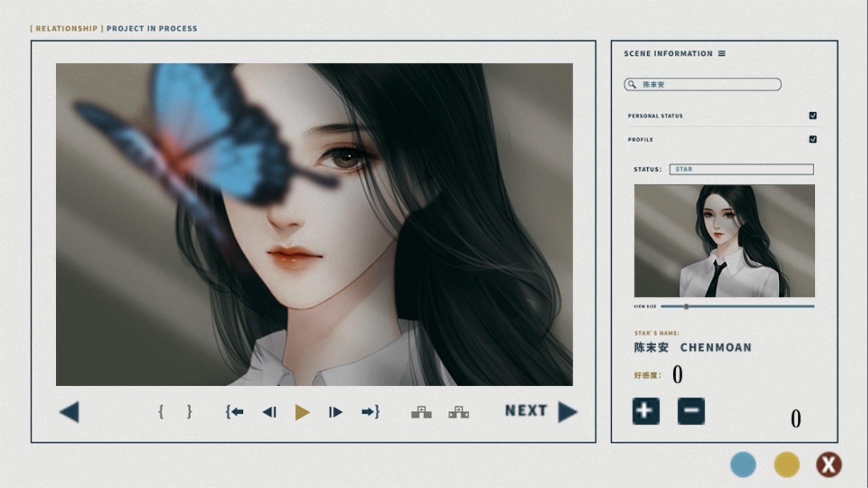Screen dimensions: 868x488
Task: Uncheck the Personal Status checkbox
Action: tap(813, 116)
